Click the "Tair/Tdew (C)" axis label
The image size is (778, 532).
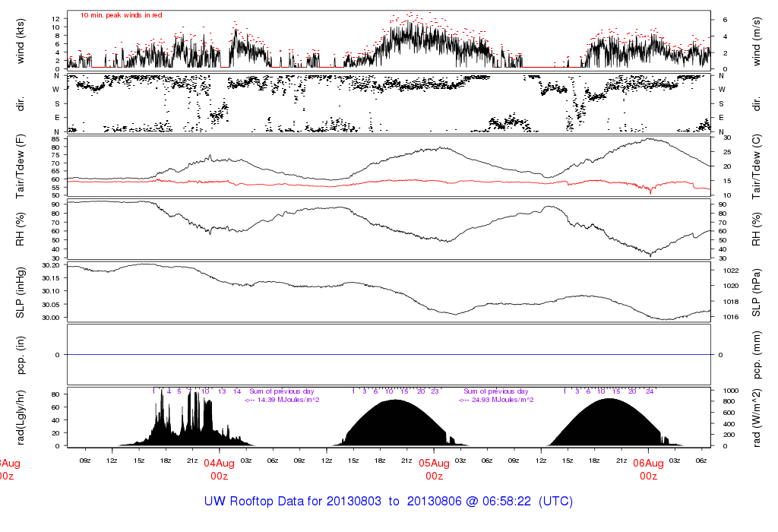pos(756,166)
